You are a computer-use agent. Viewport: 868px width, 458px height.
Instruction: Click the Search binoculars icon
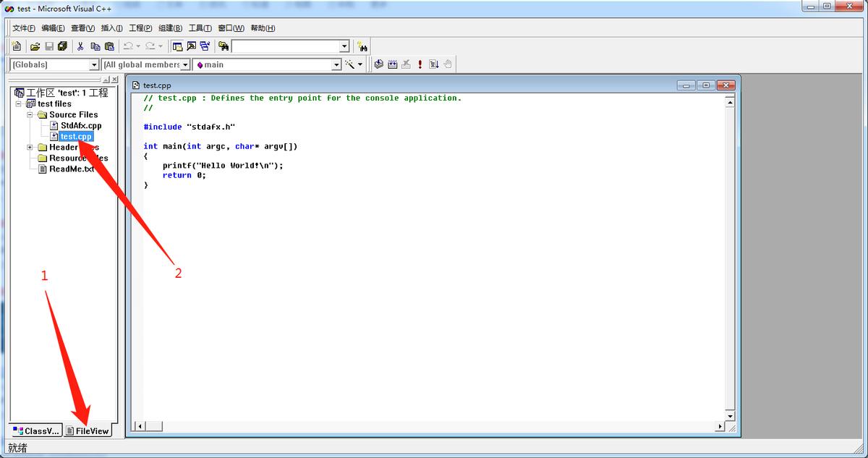(x=363, y=46)
